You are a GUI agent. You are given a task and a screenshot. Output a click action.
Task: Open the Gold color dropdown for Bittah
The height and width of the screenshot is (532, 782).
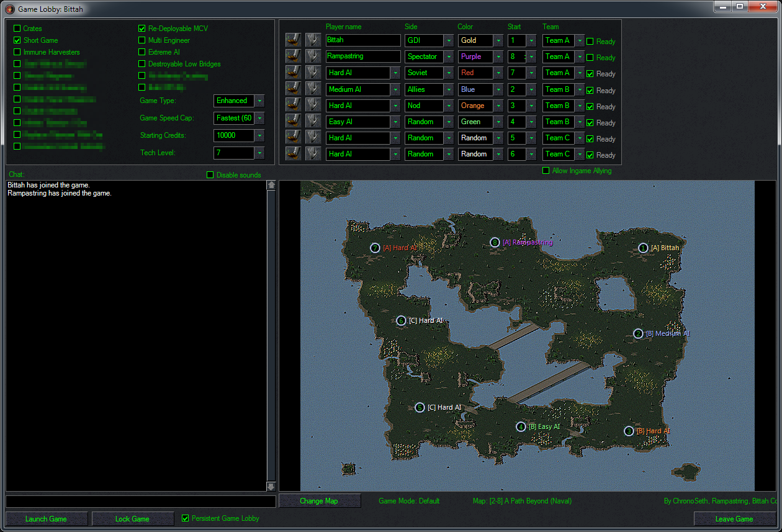(x=480, y=40)
